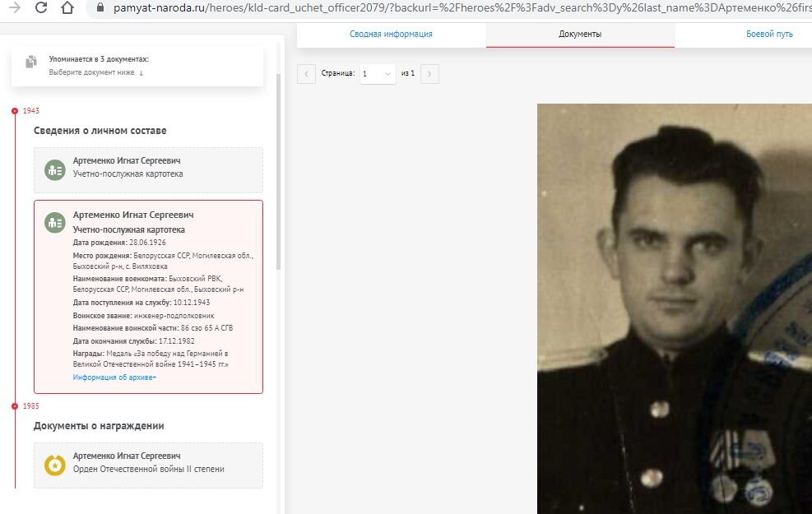Click the lock icon in address bar
812x514 pixels.
[x=100, y=7]
